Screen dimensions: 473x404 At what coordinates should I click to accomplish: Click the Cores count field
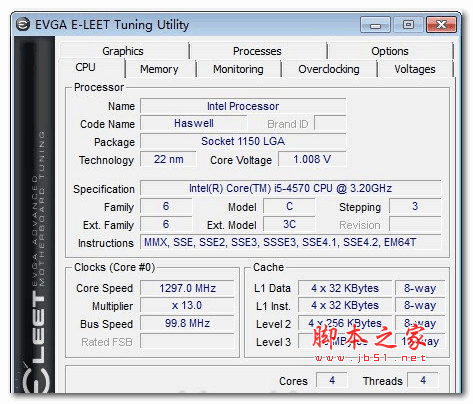click(x=332, y=380)
